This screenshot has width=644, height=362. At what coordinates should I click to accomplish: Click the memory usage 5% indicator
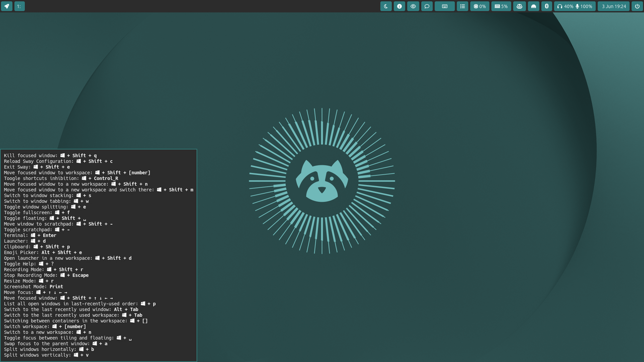pos(501,7)
